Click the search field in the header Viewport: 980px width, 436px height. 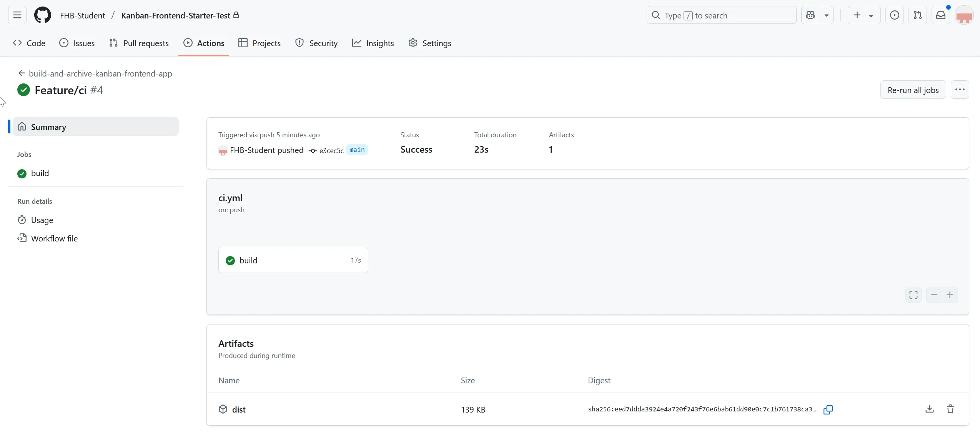tap(721, 15)
